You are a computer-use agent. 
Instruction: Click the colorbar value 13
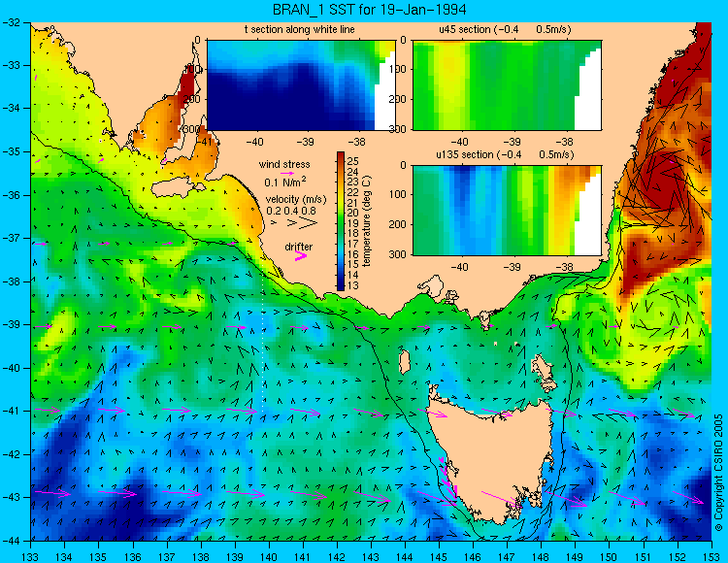[353, 285]
